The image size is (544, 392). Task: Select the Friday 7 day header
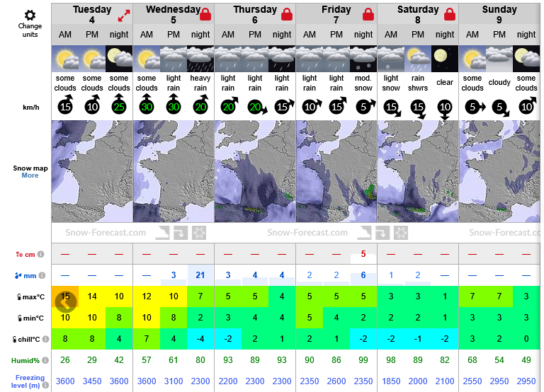[336, 14]
